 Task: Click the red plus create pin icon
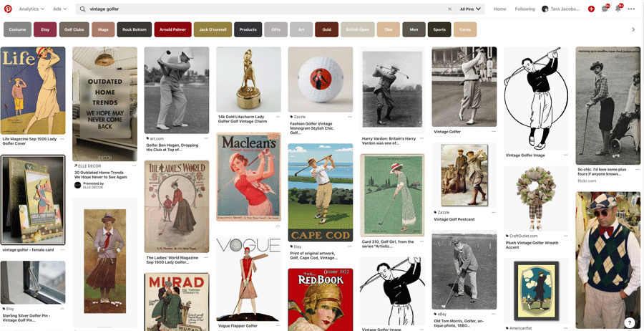coord(591,9)
